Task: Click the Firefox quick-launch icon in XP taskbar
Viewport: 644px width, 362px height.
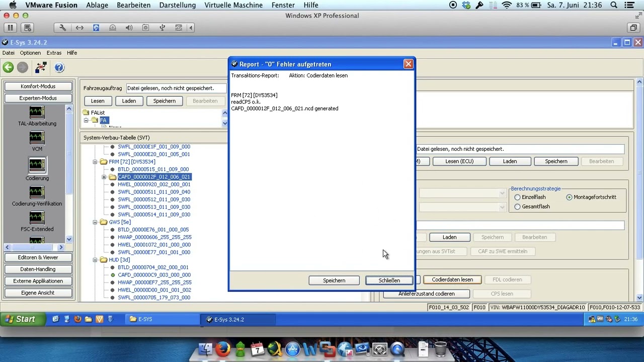Action: tap(77, 319)
